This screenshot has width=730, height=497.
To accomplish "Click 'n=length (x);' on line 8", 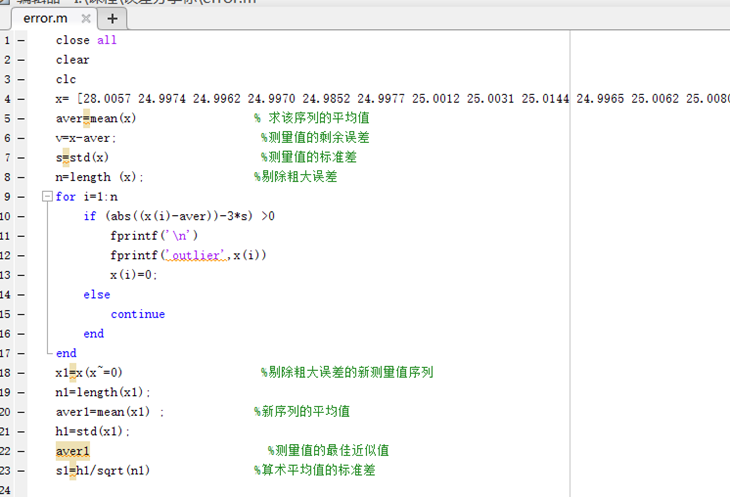I will coord(100,177).
